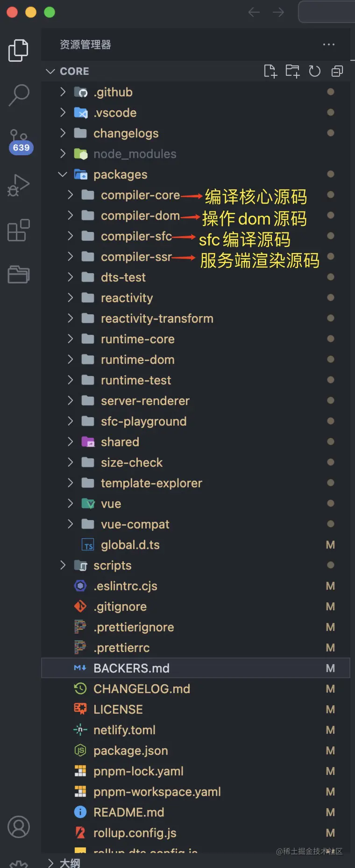Viewport: 355px width, 868px height.
Task: Click the New File icon
Action: tap(270, 71)
